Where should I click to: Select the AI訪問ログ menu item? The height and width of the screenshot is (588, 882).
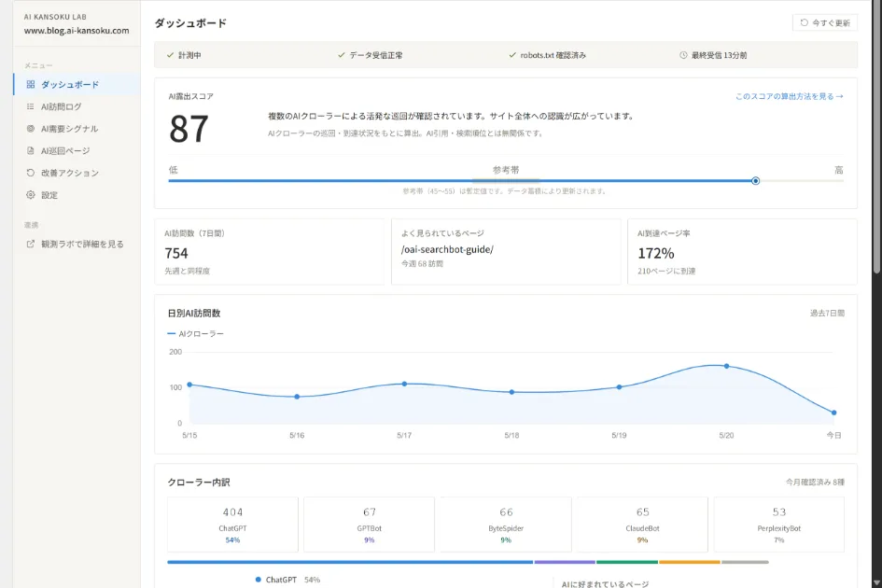point(77,106)
